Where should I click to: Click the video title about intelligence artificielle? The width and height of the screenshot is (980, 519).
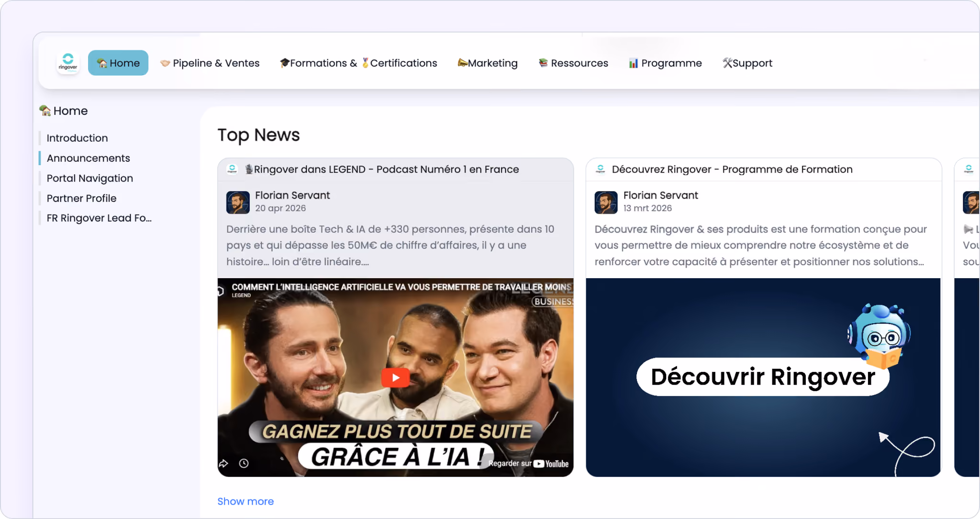point(401,287)
